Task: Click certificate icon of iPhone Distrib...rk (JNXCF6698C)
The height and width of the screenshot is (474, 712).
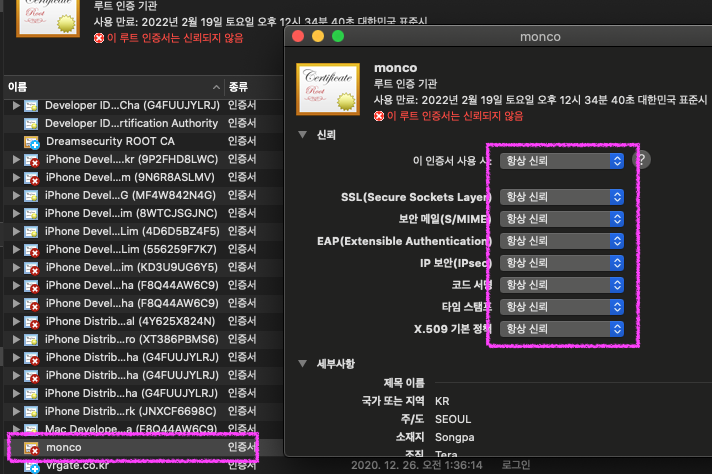Action: pos(31,412)
